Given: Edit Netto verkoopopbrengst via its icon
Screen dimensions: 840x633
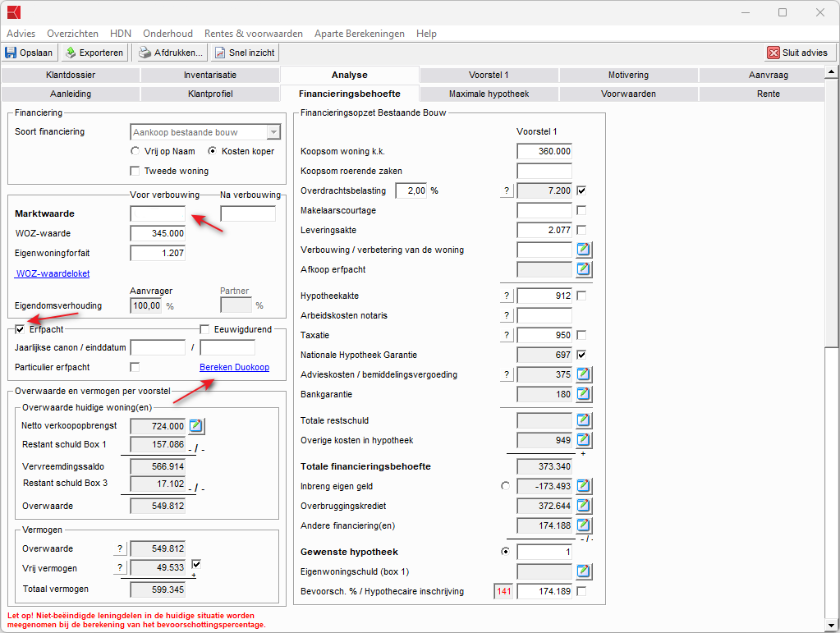Looking at the screenshot, I should pos(196,426).
